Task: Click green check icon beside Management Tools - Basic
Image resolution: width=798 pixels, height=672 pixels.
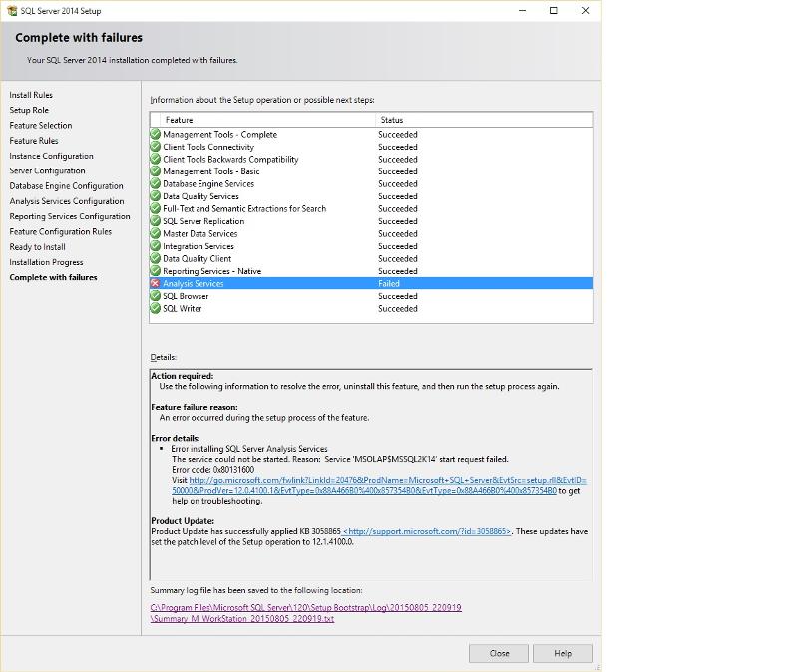Action: [x=156, y=171]
